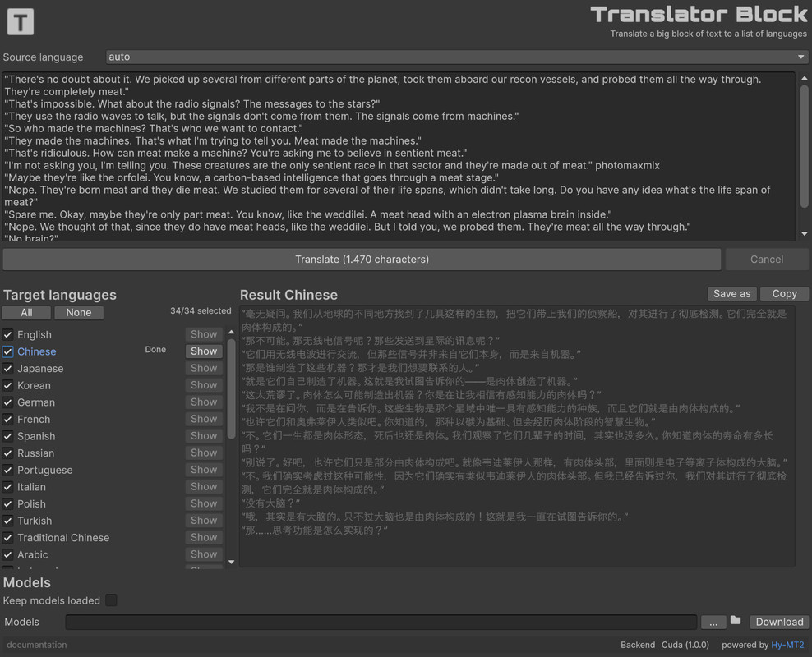Viewport: 812px width, 657px height.
Task: Uncheck the Chinese language checkbox
Action: pyautogui.click(x=7, y=351)
